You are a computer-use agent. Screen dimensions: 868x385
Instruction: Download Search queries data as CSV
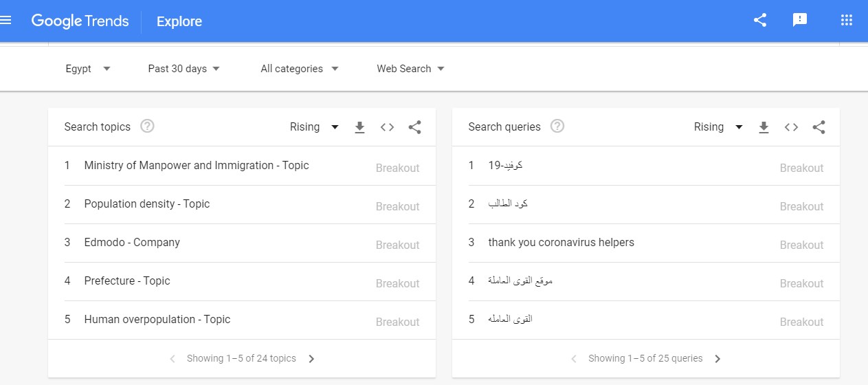tap(764, 127)
